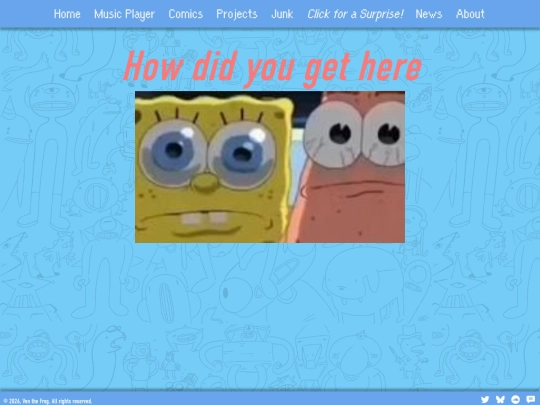The image size is (540, 405).
Task: Open the News page
Action: pyautogui.click(x=429, y=14)
